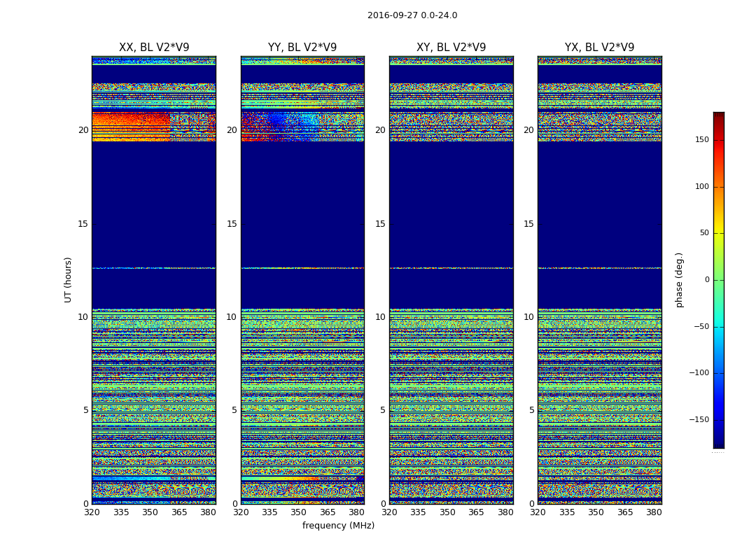Click the colorbar tick label '−100'
735x560 pixels.
[699, 372]
